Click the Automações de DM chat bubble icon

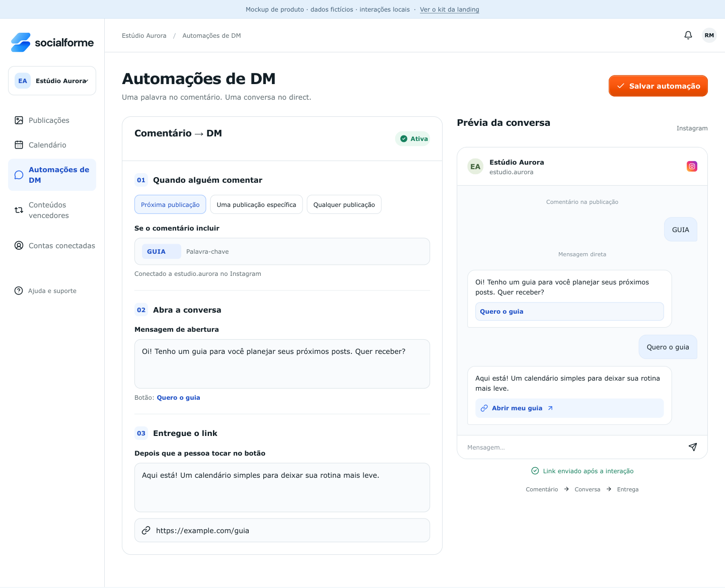tap(19, 175)
